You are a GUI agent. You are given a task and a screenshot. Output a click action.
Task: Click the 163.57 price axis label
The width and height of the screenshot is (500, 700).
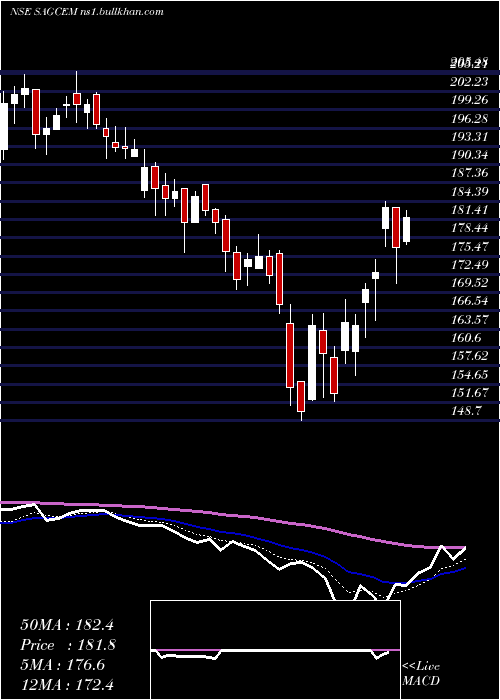(x=469, y=320)
